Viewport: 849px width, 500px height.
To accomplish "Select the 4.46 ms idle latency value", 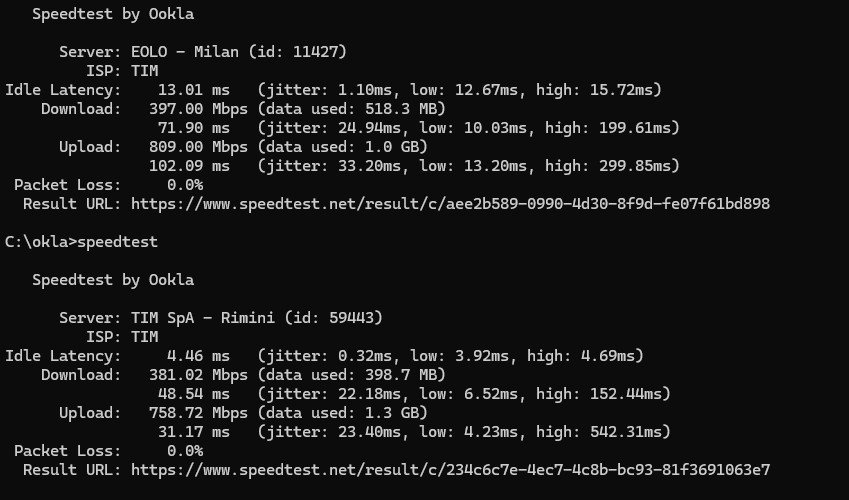I will click(199, 356).
